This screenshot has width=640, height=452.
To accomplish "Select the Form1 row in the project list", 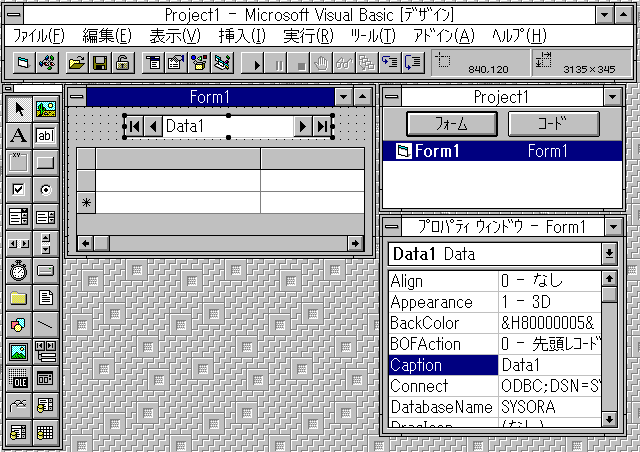I will click(x=502, y=151).
